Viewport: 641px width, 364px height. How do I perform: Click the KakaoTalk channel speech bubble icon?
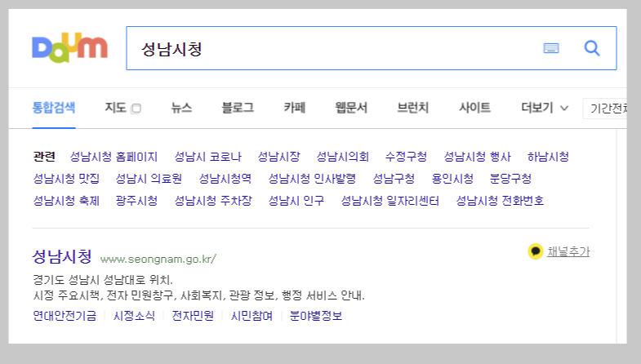tap(535, 251)
